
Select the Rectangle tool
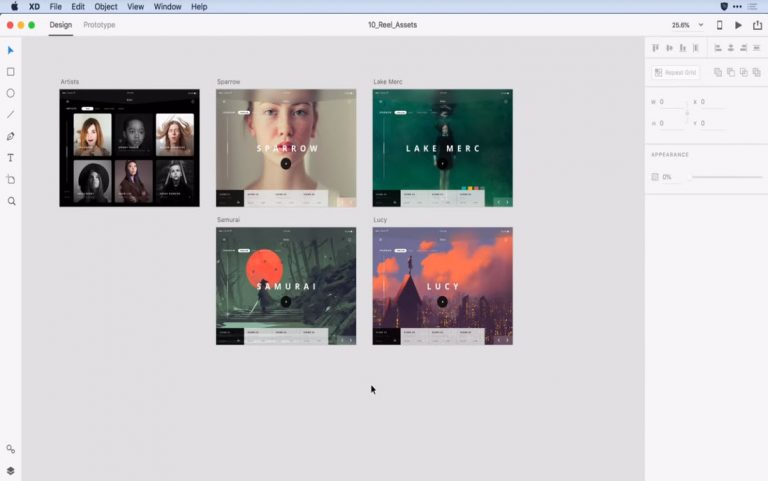[x=11, y=72]
